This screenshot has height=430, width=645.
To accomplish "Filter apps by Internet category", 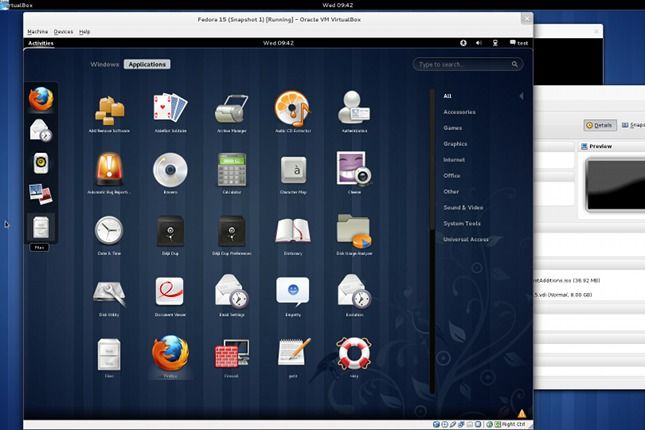I will click(454, 160).
